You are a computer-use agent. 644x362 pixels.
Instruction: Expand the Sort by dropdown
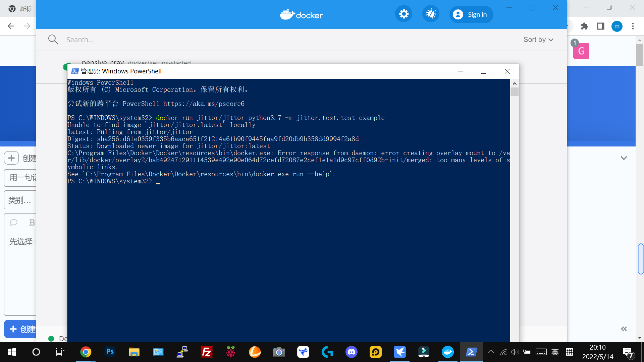point(538,40)
